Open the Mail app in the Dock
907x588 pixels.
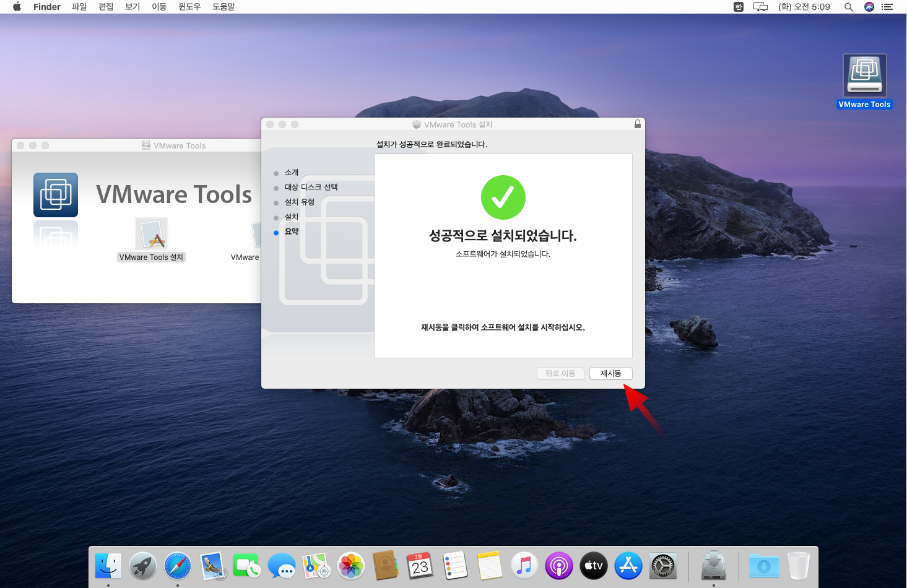pyautogui.click(x=212, y=566)
